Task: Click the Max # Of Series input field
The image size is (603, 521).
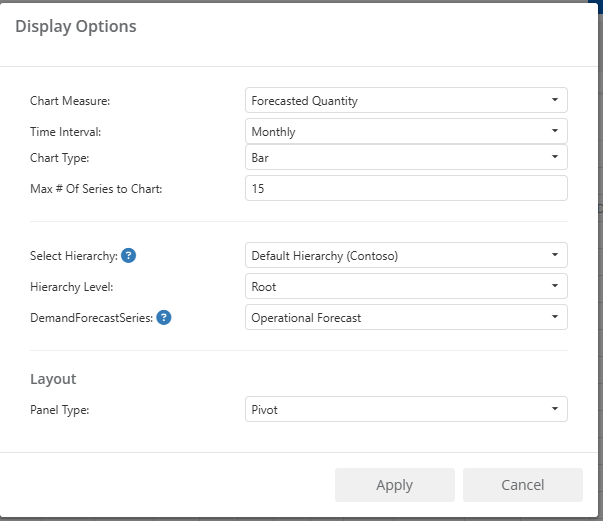Action: [406, 188]
